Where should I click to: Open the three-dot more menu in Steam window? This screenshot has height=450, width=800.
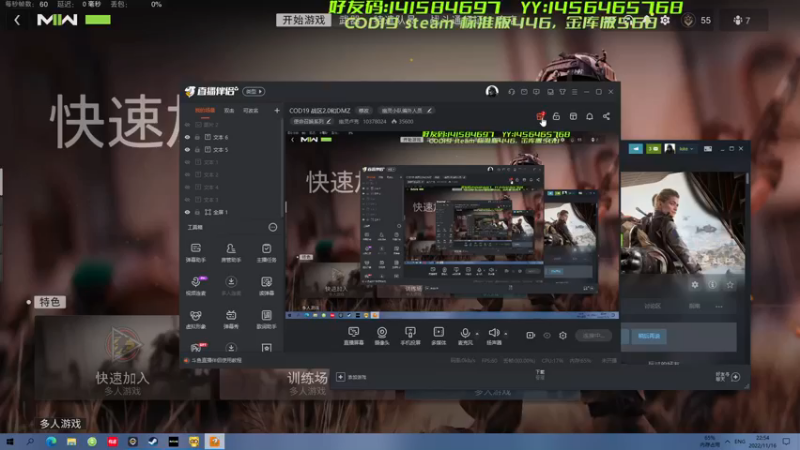(x=719, y=306)
